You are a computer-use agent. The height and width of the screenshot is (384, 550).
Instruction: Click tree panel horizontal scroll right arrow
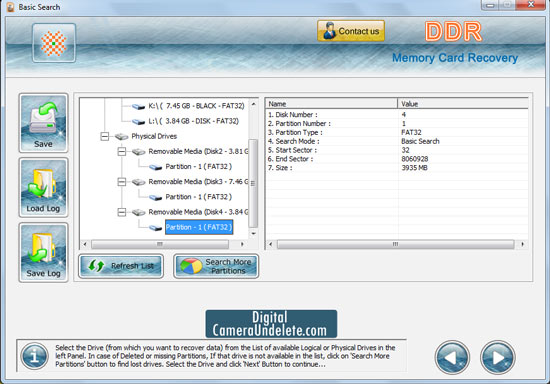pos(242,244)
